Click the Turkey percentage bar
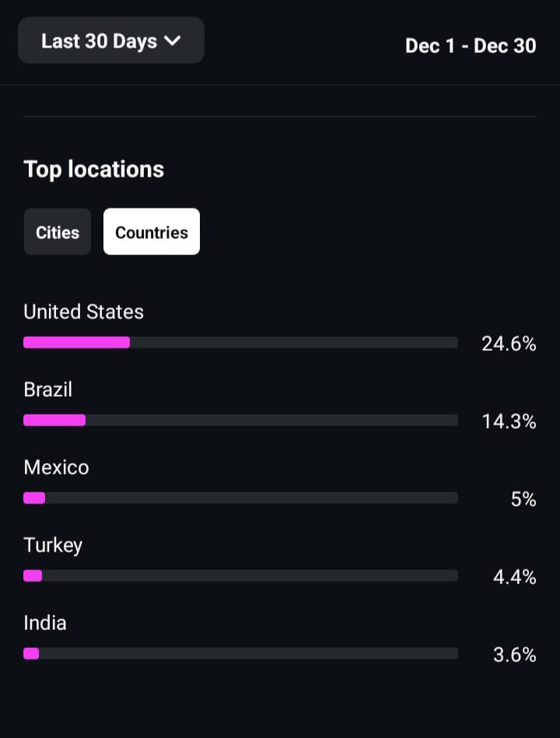Viewport: 560px width, 738px height. point(240,575)
